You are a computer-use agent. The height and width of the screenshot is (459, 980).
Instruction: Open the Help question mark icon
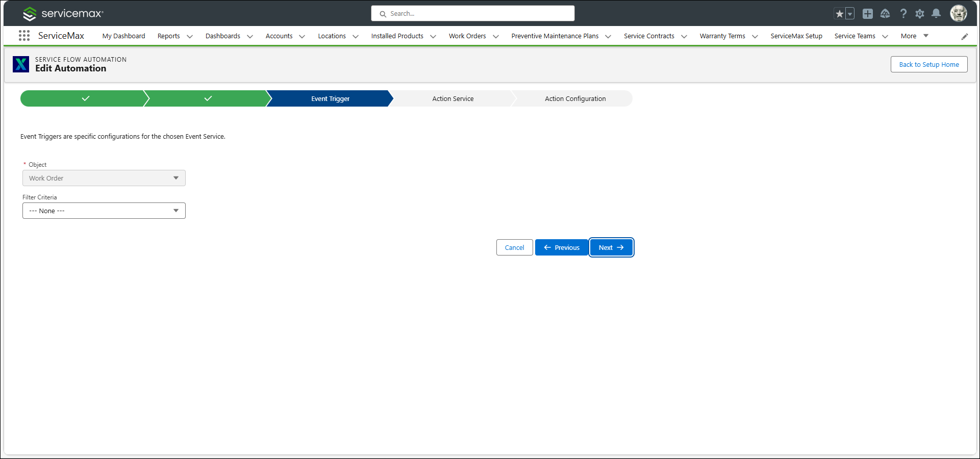[903, 14]
